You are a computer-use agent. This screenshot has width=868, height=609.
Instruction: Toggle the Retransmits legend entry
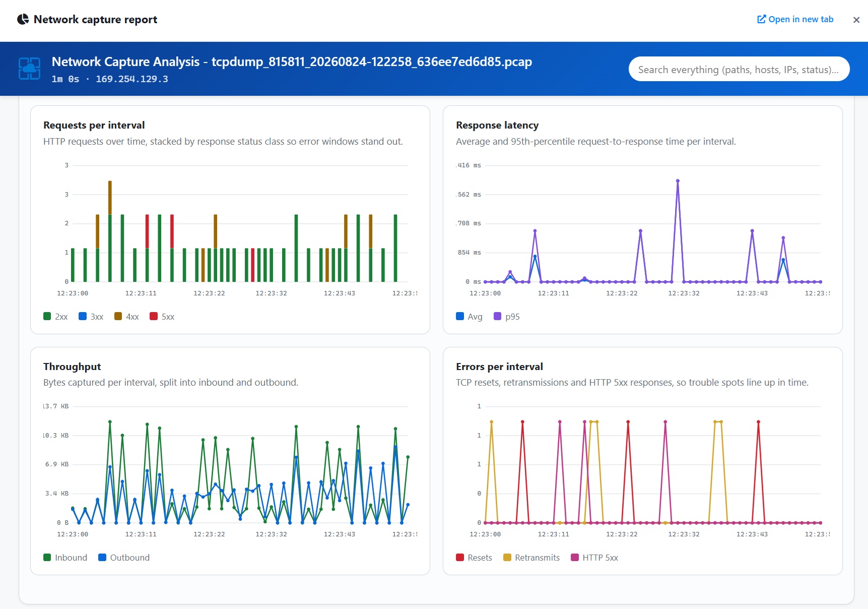click(x=531, y=558)
